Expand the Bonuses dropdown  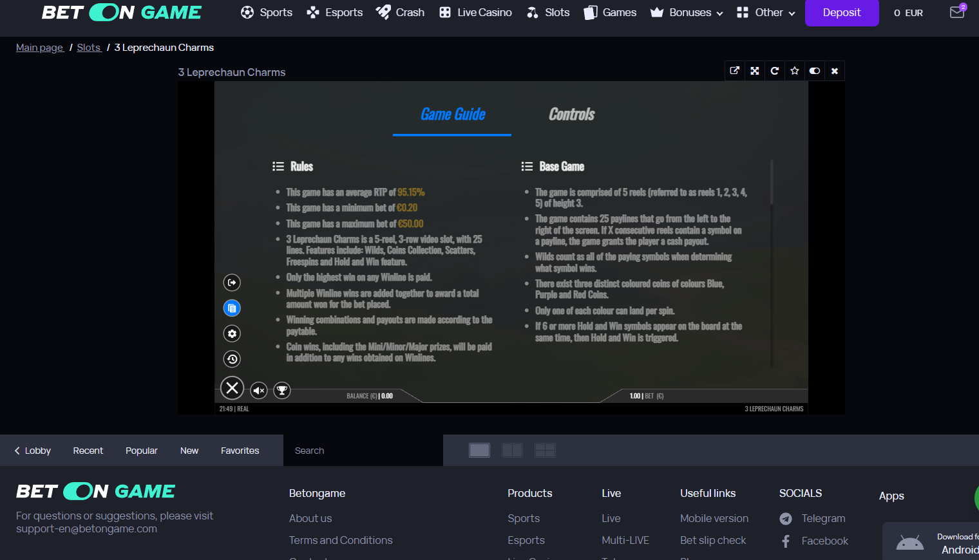point(687,12)
